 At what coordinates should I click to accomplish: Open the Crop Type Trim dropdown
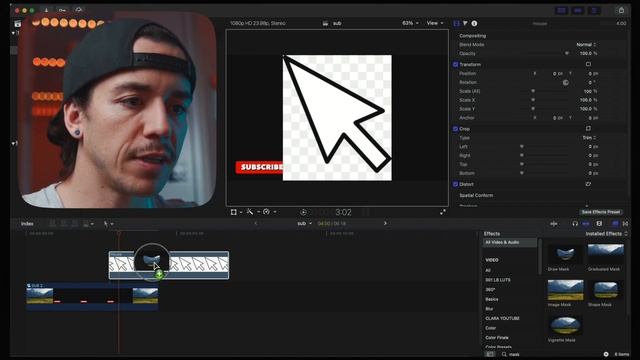(589, 138)
